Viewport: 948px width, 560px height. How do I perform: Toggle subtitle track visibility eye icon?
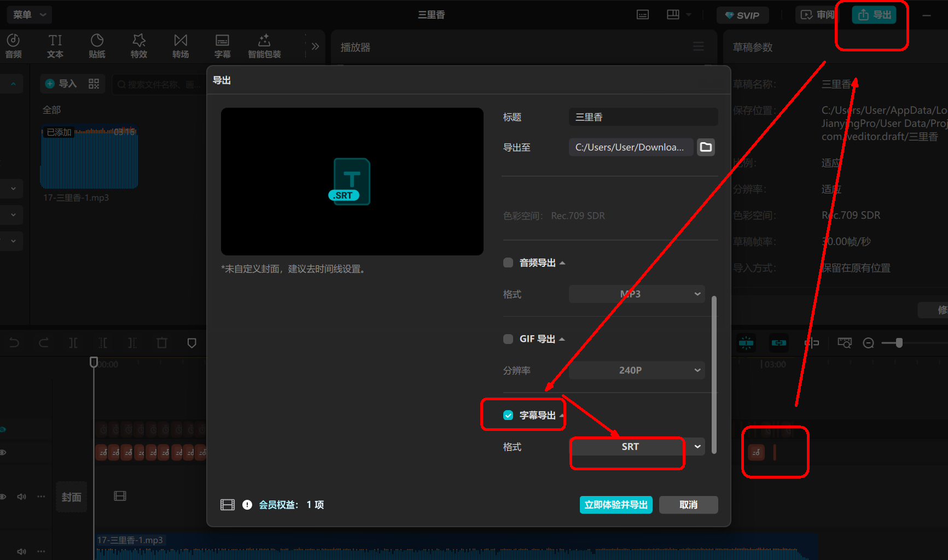tap(3, 452)
